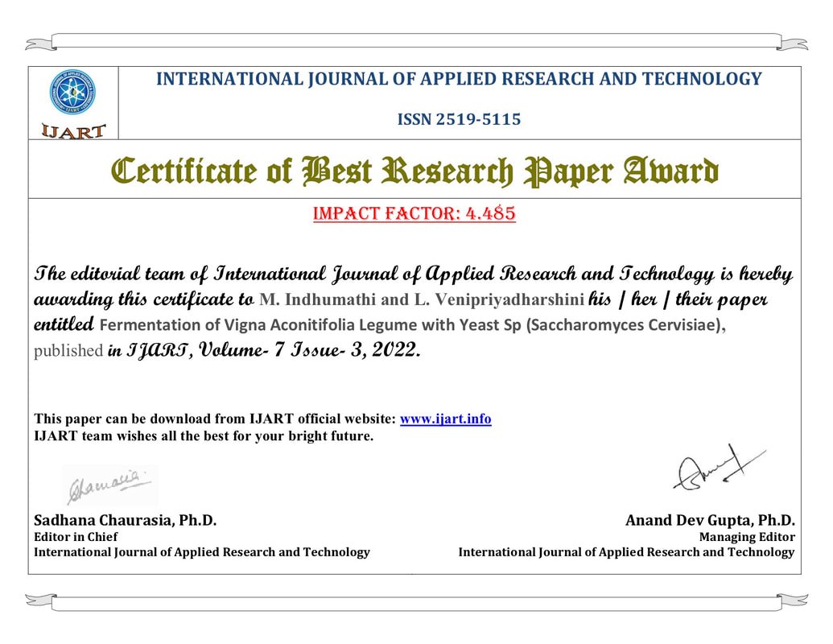833x644 pixels.
Task: Open the www.ijart.info website link
Action: (445, 419)
